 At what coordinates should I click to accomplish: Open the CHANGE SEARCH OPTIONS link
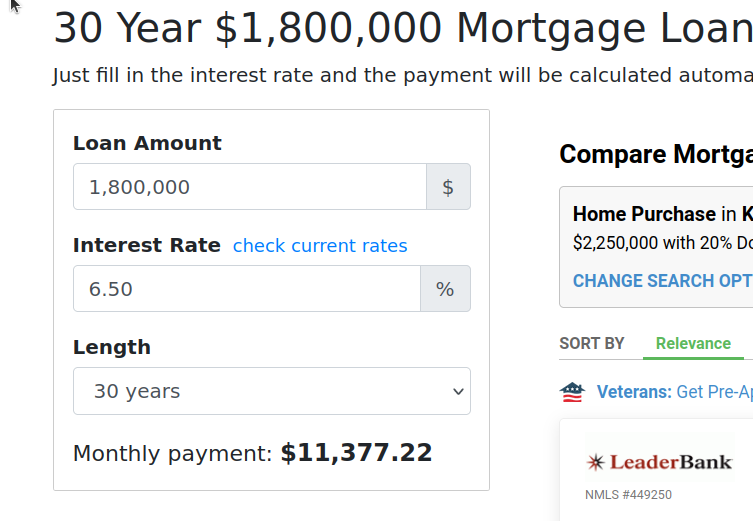click(x=662, y=281)
